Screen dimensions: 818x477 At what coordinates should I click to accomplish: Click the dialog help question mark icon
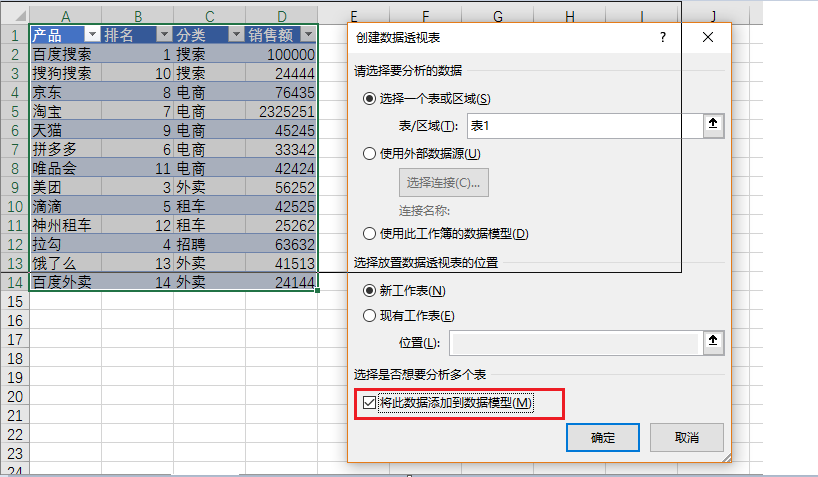tap(663, 37)
